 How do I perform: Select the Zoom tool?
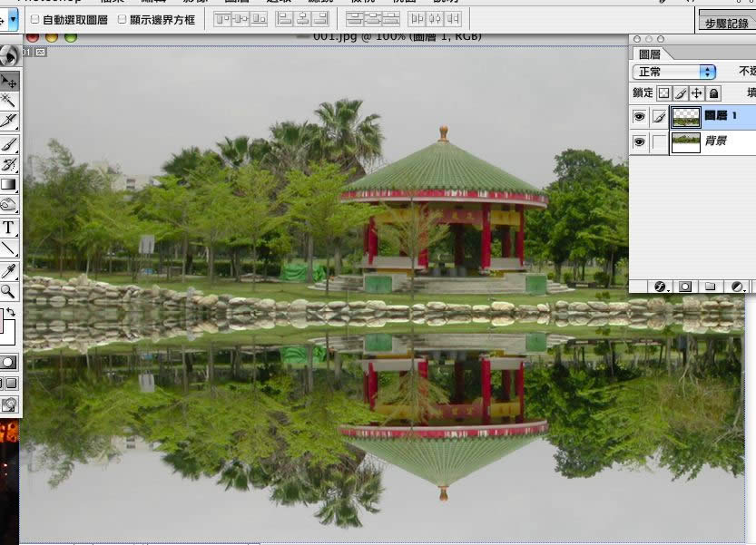(x=9, y=291)
